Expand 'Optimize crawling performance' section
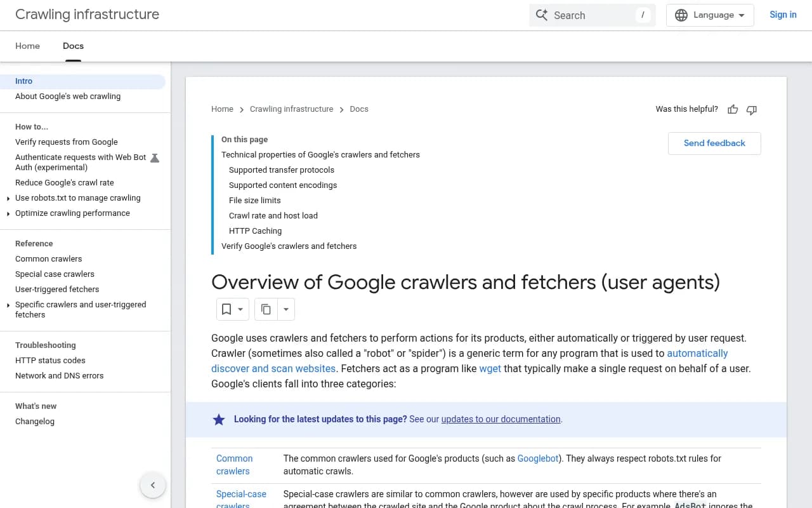 click(x=8, y=213)
